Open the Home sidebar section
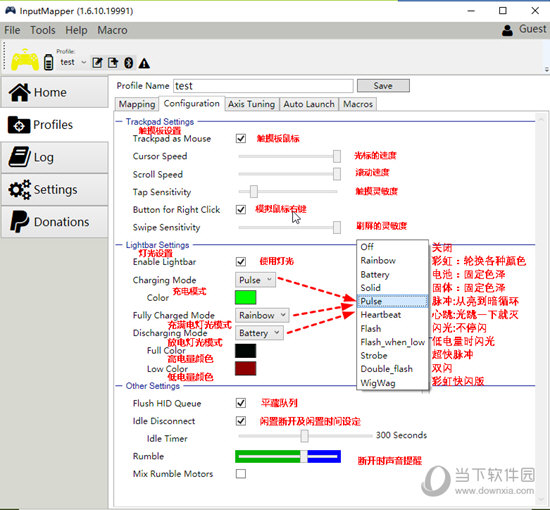This screenshot has height=510, width=550. [x=55, y=92]
